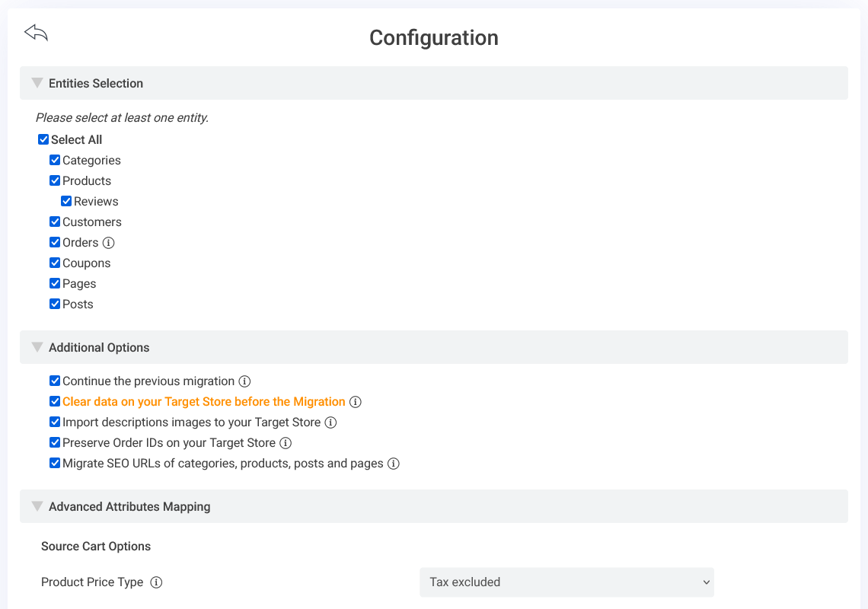Click the back arrow icon
This screenshot has height=609, width=868.
[36, 33]
